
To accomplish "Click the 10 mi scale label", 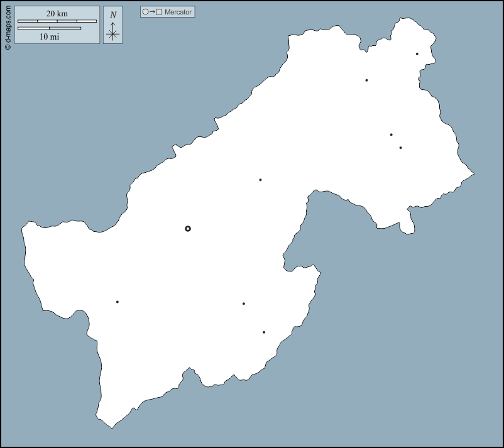I will point(49,36).
